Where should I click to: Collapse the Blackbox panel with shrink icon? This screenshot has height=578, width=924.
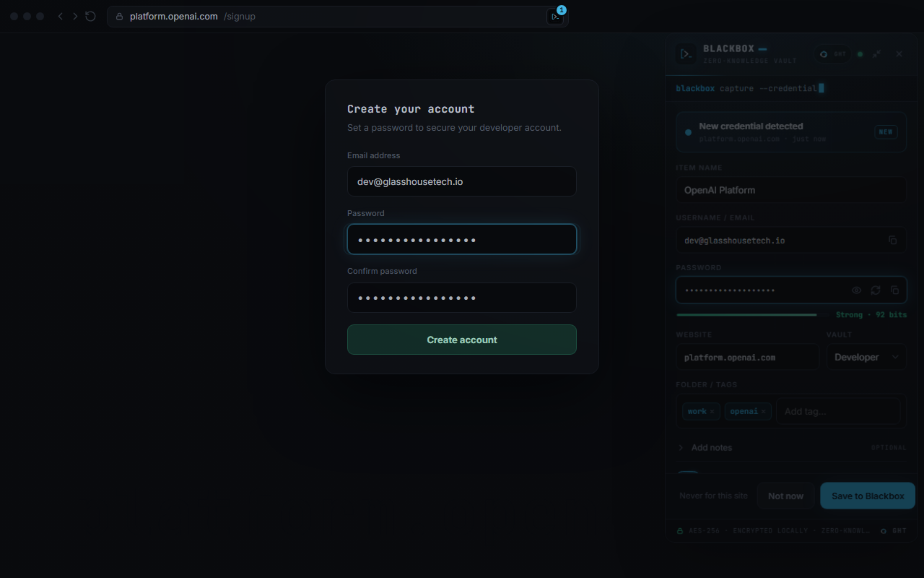click(876, 54)
